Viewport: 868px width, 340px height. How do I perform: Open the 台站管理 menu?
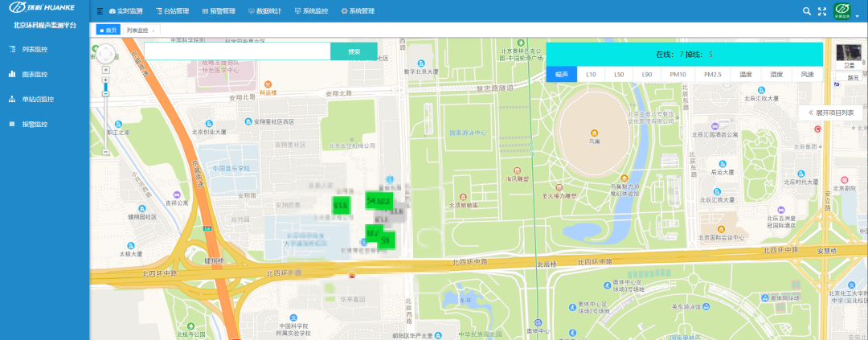[x=172, y=11]
